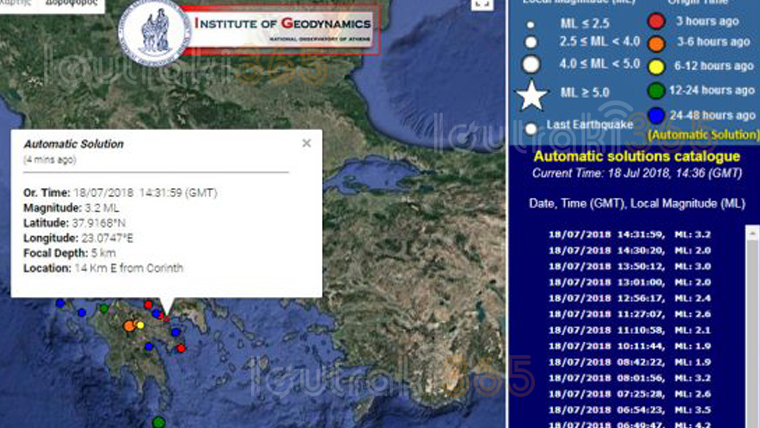760x428 pixels.
Task: Select the 07:25:28 ML: 2.6 catalogue entry
Action: 629,394
